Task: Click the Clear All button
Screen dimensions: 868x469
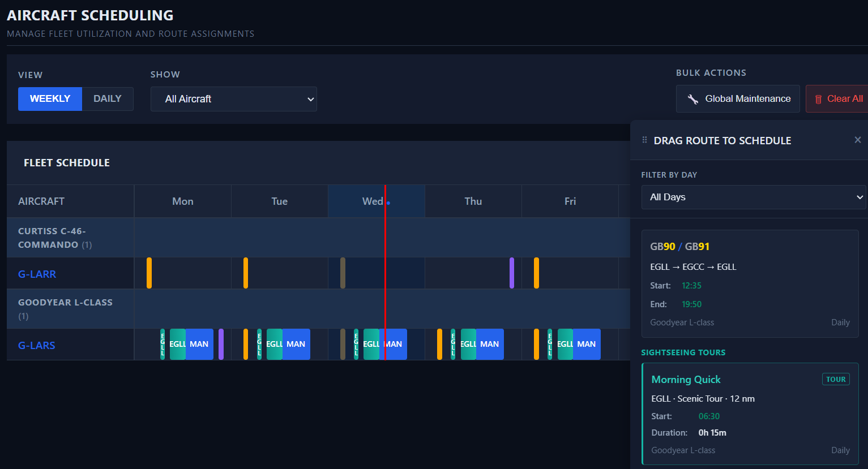Action: click(x=837, y=99)
